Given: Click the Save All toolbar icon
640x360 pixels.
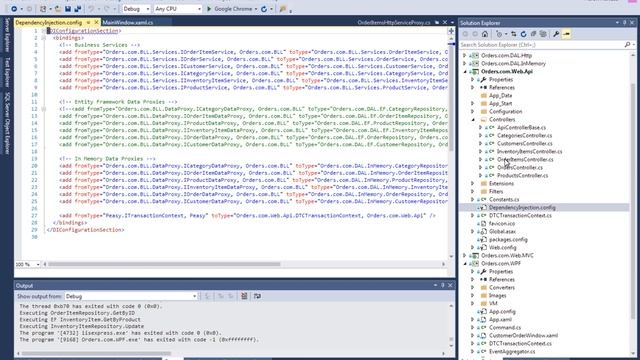Looking at the screenshot, I should (78, 9).
